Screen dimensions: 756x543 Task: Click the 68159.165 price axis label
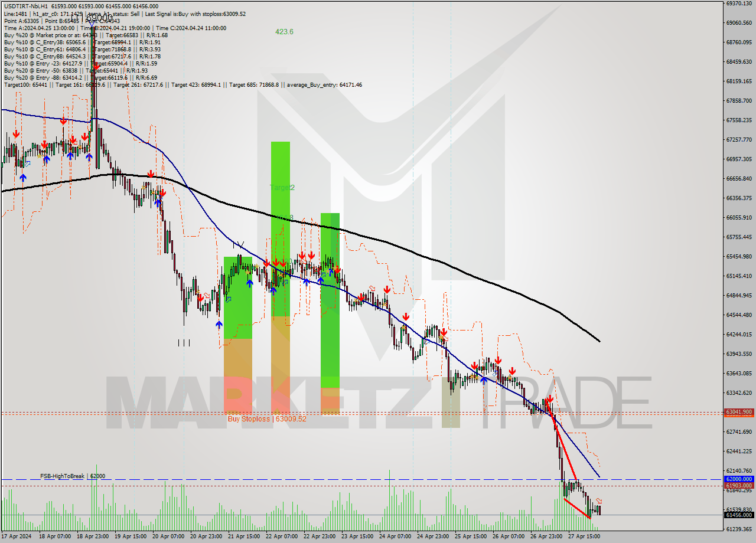point(738,81)
